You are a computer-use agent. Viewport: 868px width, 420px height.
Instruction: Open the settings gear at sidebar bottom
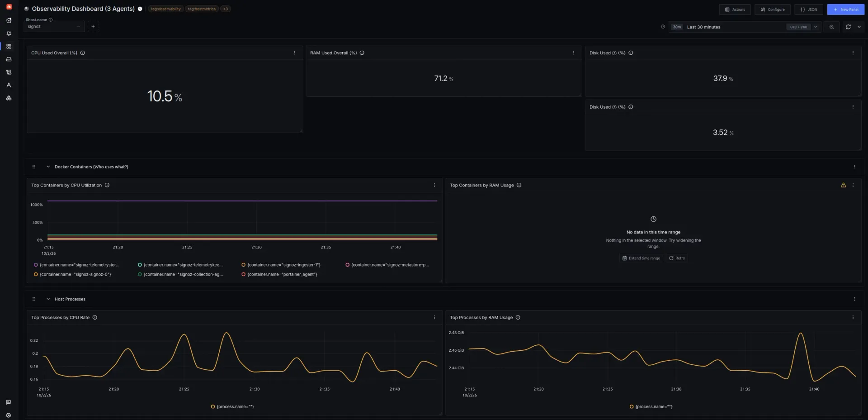(9, 415)
